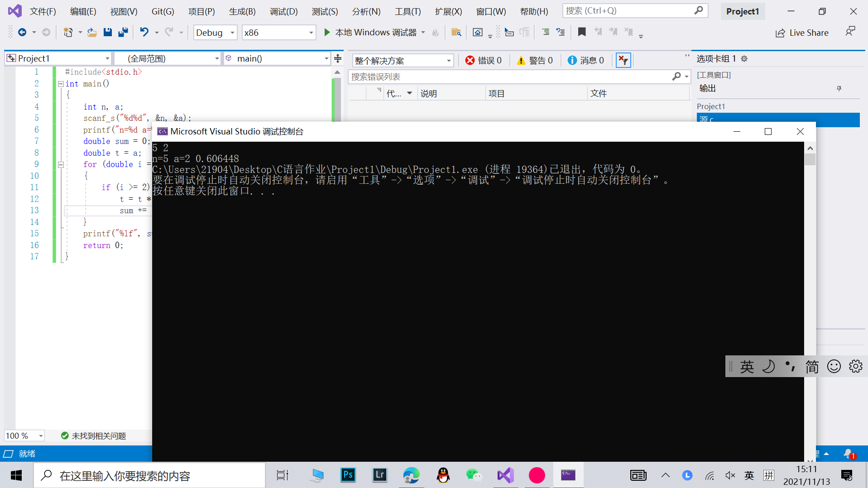The image size is (868, 488).
Task: Open the x86 platform dropdown
Action: pyautogui.click(x=278, y=33)
